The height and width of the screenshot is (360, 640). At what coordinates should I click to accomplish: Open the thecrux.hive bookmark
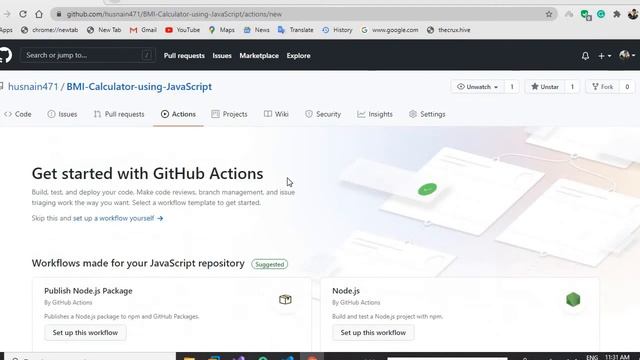point(449,30)
